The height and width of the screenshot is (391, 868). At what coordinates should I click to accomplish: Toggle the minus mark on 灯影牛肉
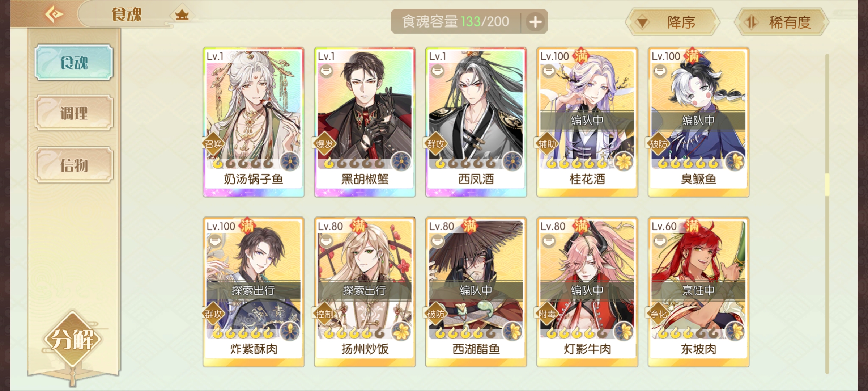[549, 241]
